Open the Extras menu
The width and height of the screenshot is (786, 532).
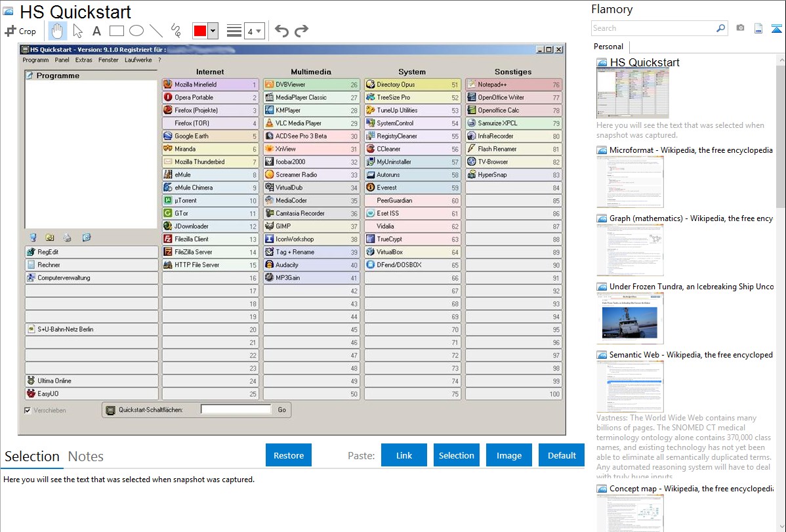pyautogui.click(x=84, y=60)
